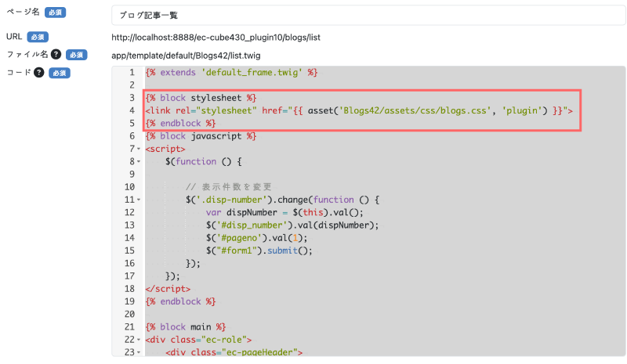Click the $("#form1").submit() line

coord(259,250)
